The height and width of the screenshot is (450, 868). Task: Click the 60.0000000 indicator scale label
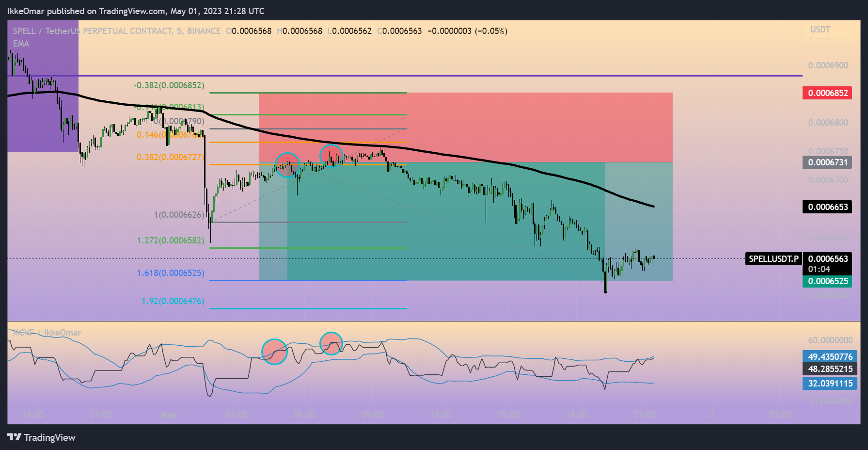pyautogui.click(x=830, y=340)
